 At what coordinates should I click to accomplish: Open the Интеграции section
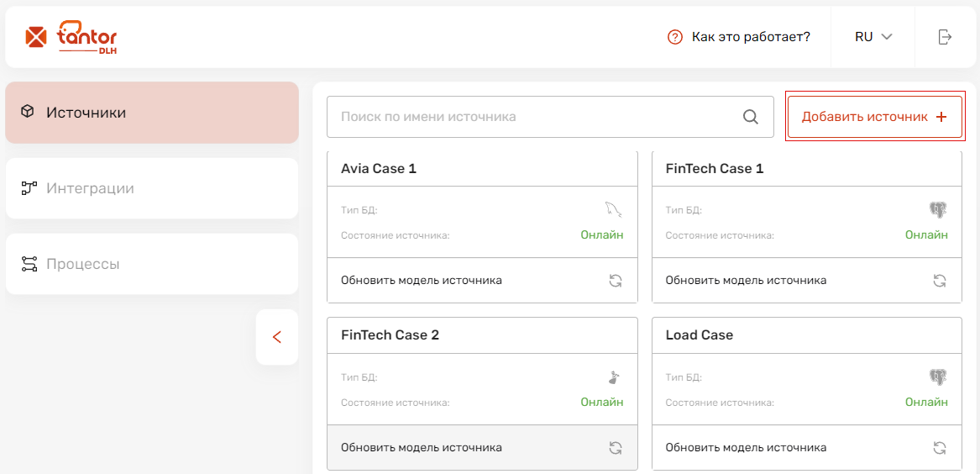point(152,188)
